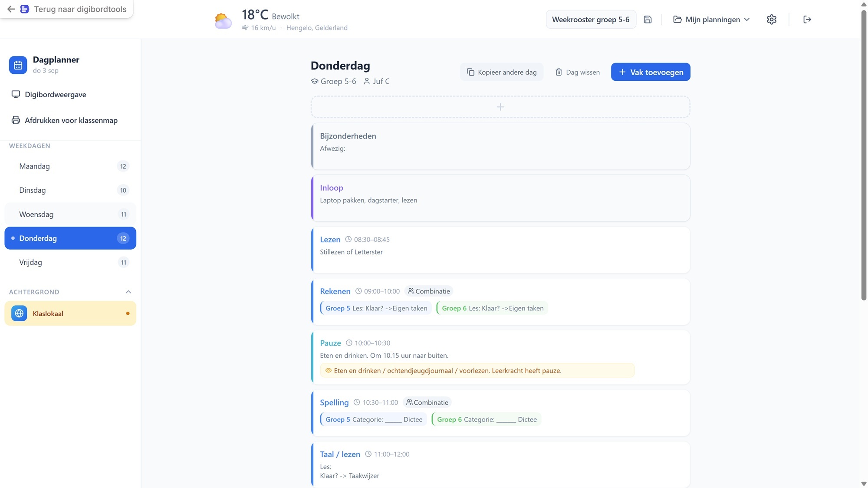The image size is (868, 488).
Task: Click the Pauze subject title
Action: (x=330, y=343)
